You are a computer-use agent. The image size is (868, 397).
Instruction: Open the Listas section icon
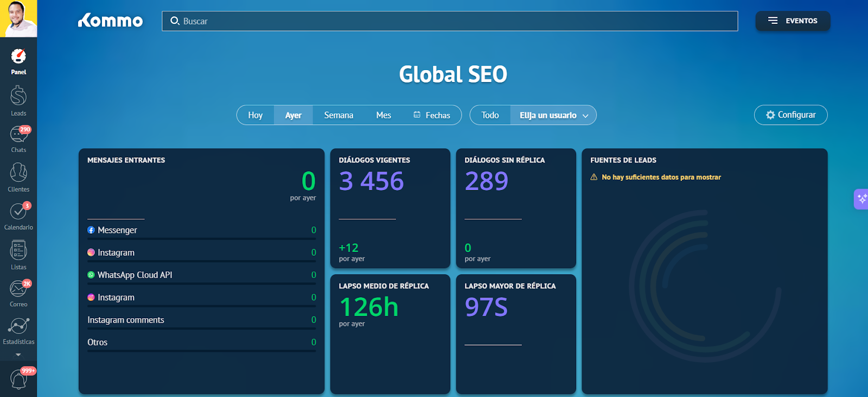pos(18,250)
